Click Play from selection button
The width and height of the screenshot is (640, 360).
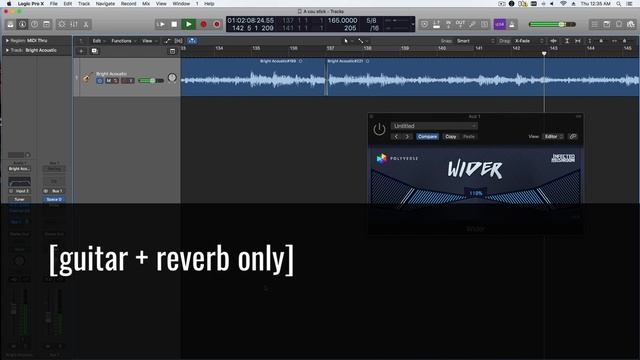click(161, 24)
